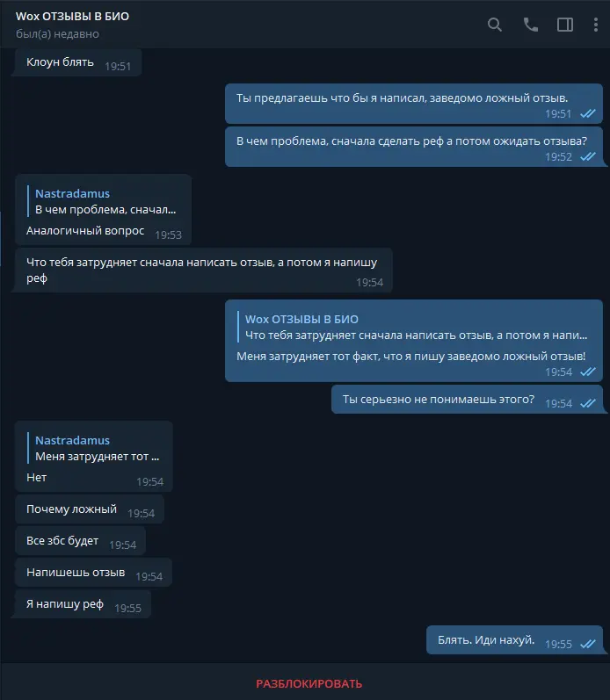Select the 'Напишешь отзыв' message
610x700 pixels.
pos(93,573)
